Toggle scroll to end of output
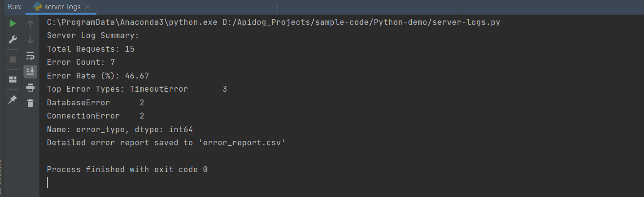 [30, 71]
